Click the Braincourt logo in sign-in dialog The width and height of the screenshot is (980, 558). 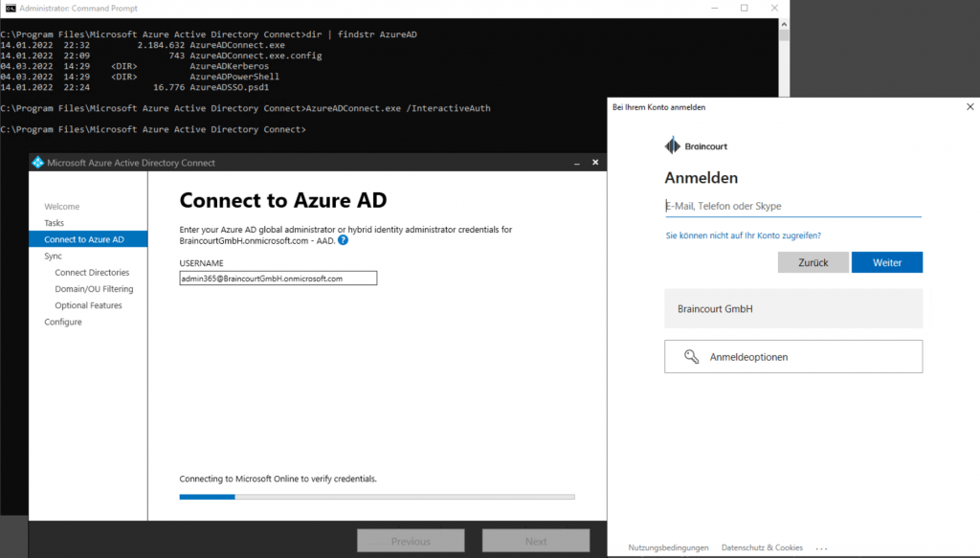[x=697, y=146]
